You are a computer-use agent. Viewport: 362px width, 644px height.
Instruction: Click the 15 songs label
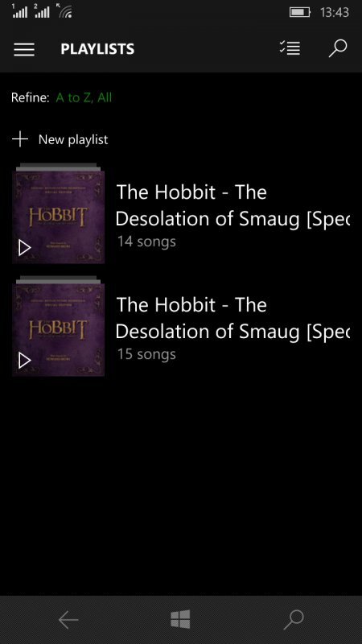click(146, 354)
